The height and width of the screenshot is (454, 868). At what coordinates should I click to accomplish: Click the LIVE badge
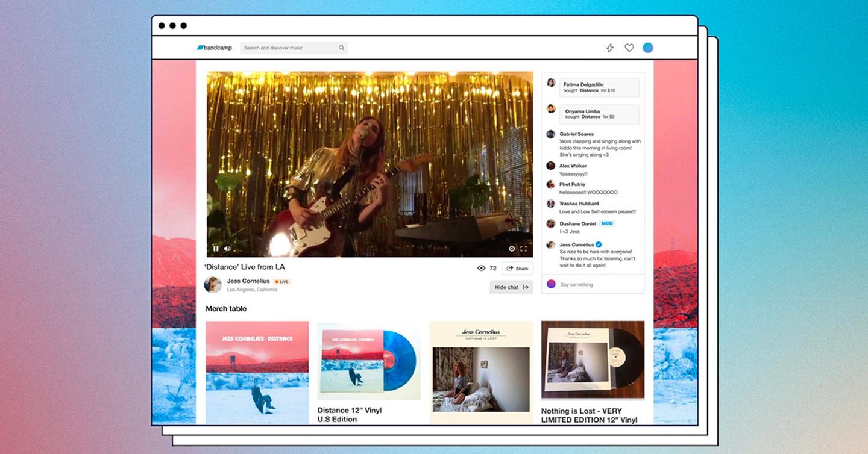tap(282, 281)
